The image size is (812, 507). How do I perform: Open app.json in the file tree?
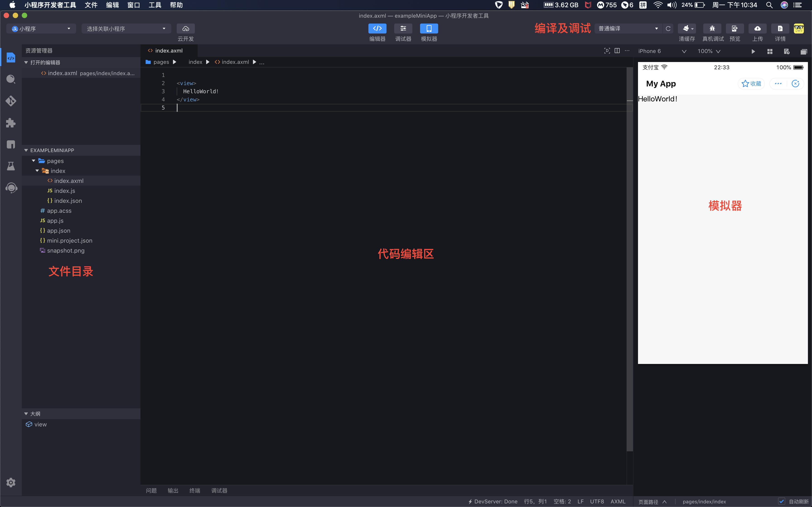pyautogui.click(x=59, y=231)
